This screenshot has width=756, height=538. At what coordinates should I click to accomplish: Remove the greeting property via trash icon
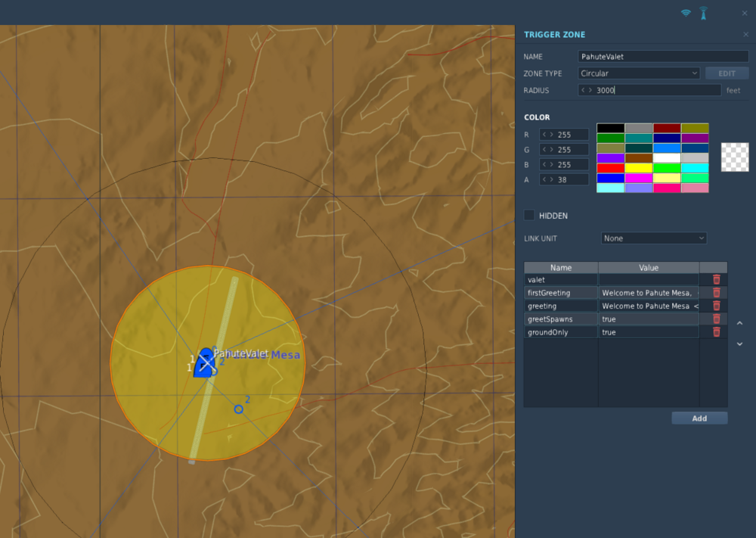(x=717, y=306)
